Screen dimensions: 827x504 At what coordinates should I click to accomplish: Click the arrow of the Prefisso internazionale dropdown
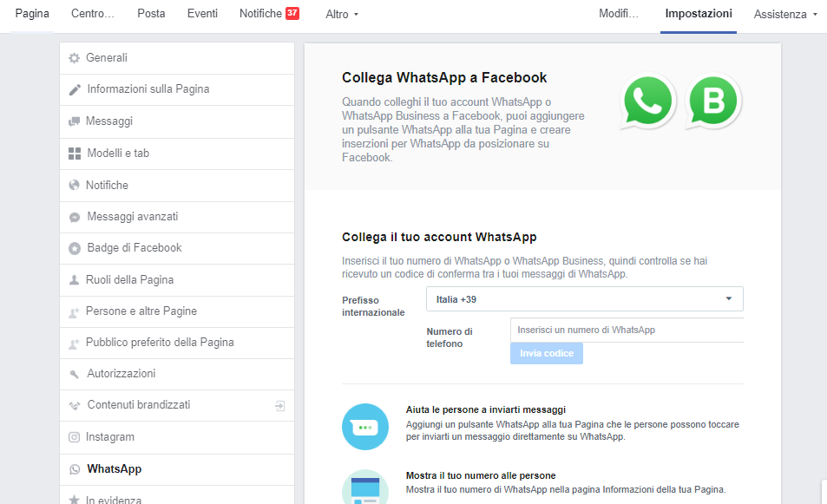(x=728, y=299)
